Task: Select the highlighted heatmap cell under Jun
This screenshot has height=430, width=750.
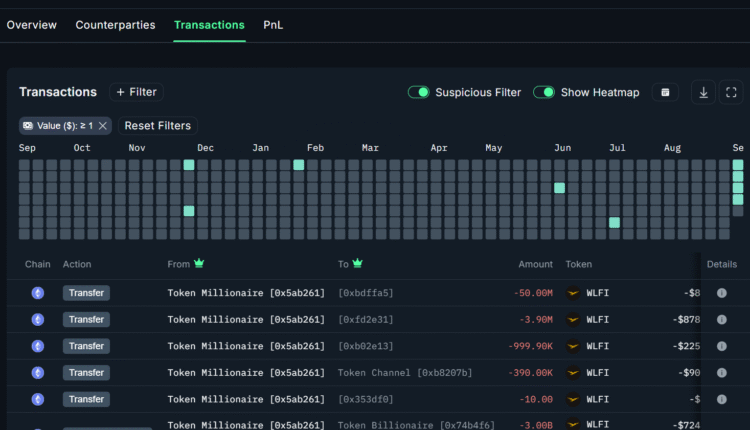Action: pos(560,188)
